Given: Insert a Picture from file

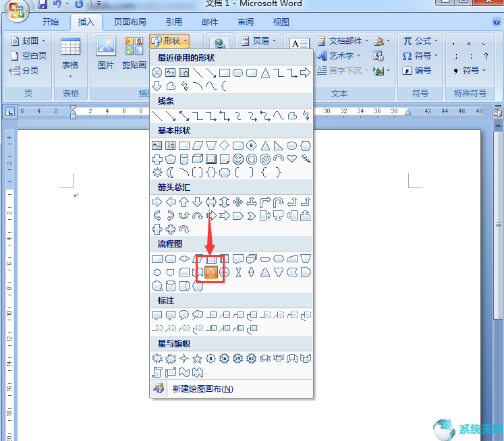Looking at the screenshot, I should coord(106,53).
